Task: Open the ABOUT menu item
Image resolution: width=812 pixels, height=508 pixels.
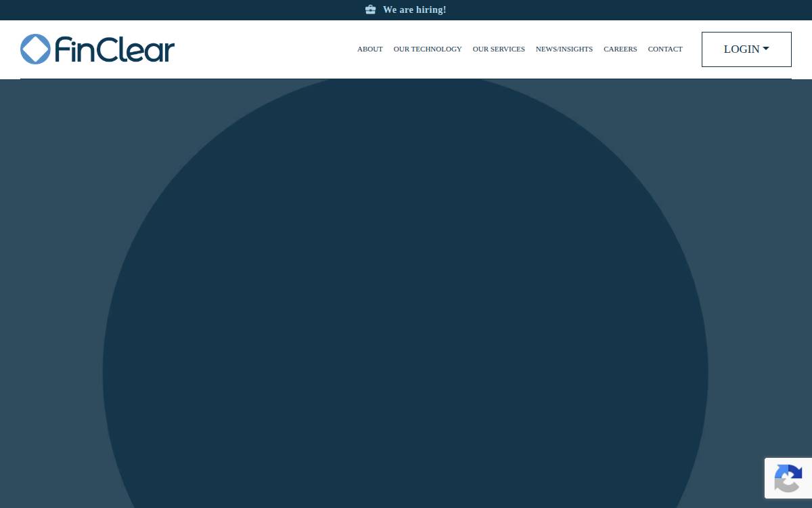Action: [370, 49]
